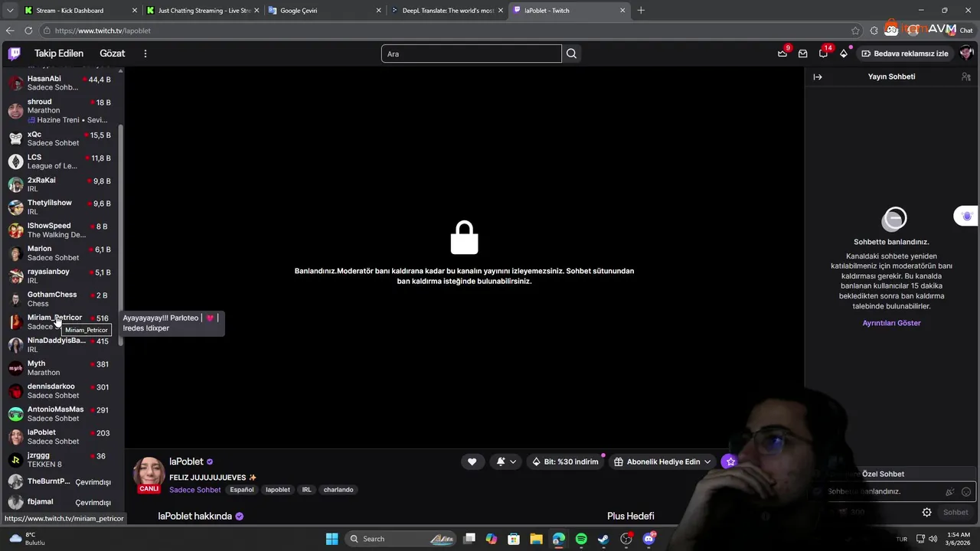Open Windows Start menu

tap(332, 539)
